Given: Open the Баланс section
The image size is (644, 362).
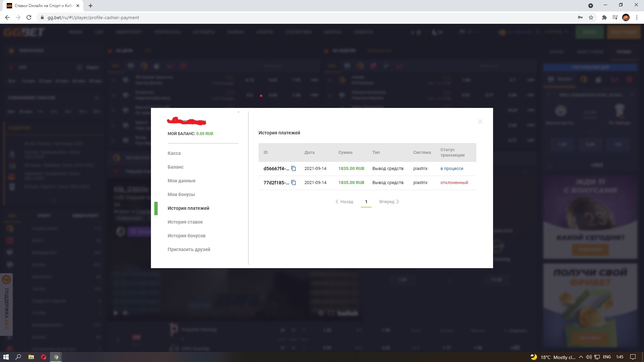Looking at the screenshot, I should (x=175, y=167).
